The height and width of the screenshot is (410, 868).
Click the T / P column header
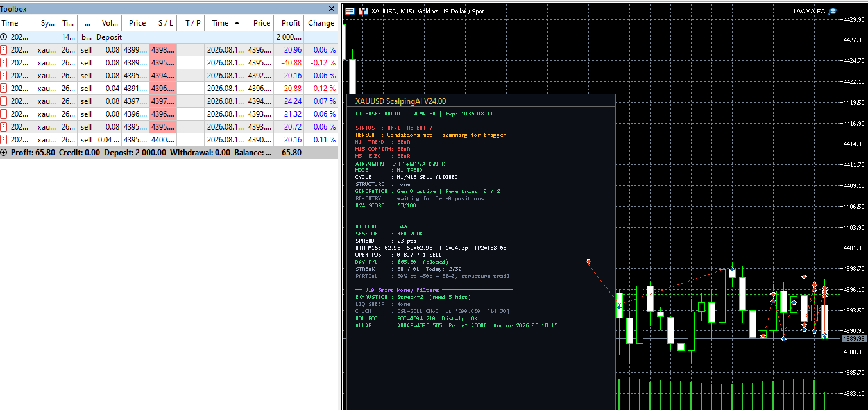[x=191, y=23]
